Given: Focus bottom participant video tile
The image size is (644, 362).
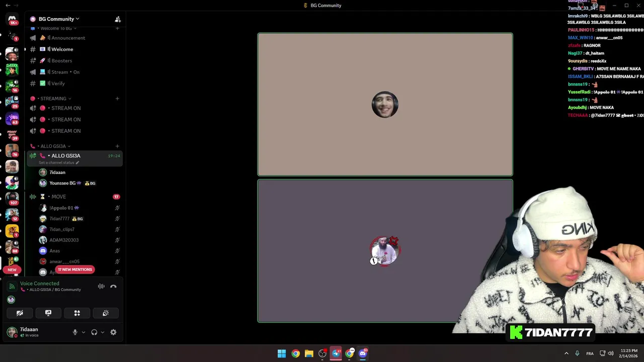Looking at the screenshot, I should pos(385,251).
